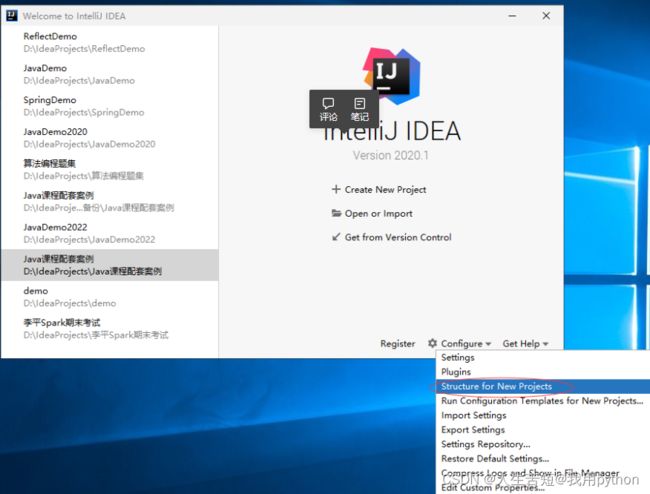Close the Welcome to IntelliJ IDEA window
This screenshot has height=494, width=650.
pos(546,16)
